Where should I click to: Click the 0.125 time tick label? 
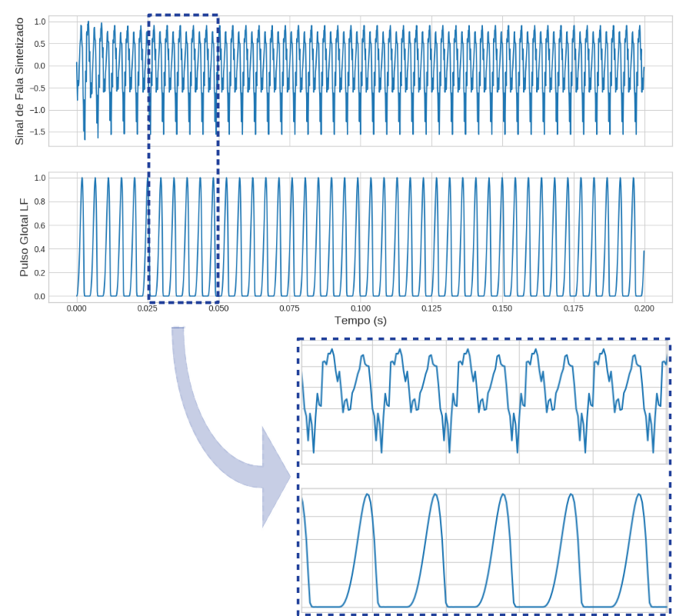click(x=431, y=308)
